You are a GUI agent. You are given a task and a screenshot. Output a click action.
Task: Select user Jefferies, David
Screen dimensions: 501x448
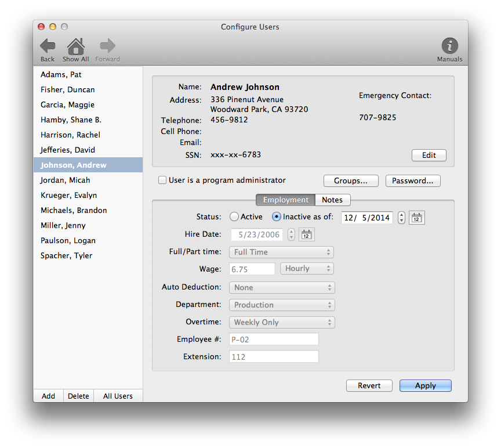(x=88, y=150)
